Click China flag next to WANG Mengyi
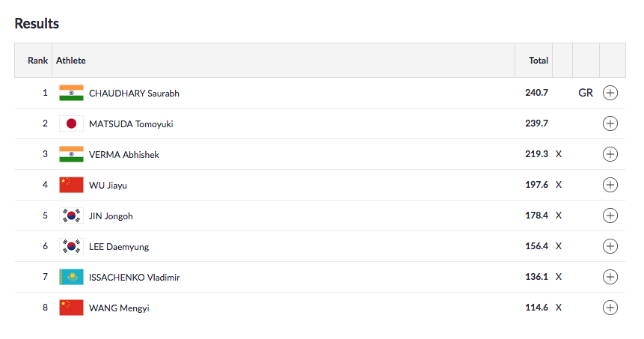 [x=71, y=308]
